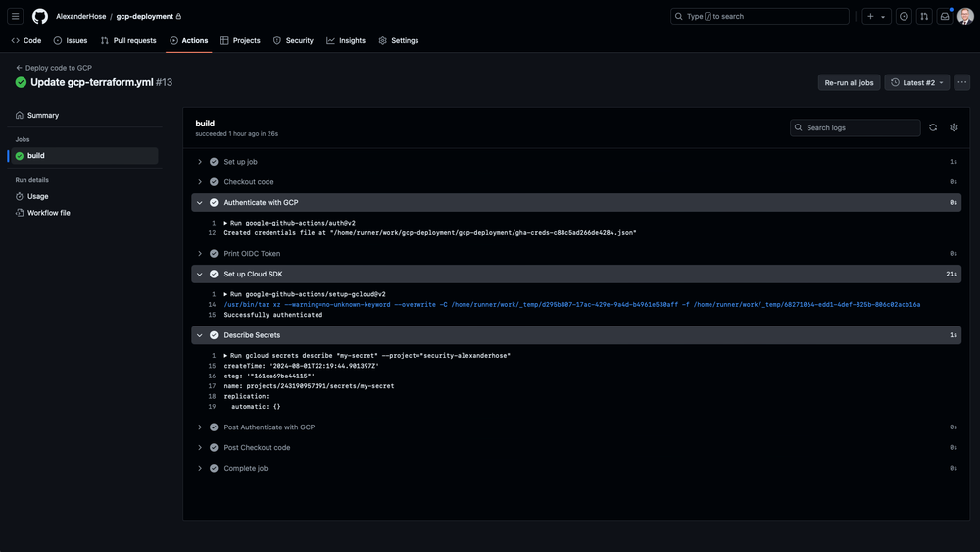Click the etag log line
The image size is (980, 552).
click(269, 376)
